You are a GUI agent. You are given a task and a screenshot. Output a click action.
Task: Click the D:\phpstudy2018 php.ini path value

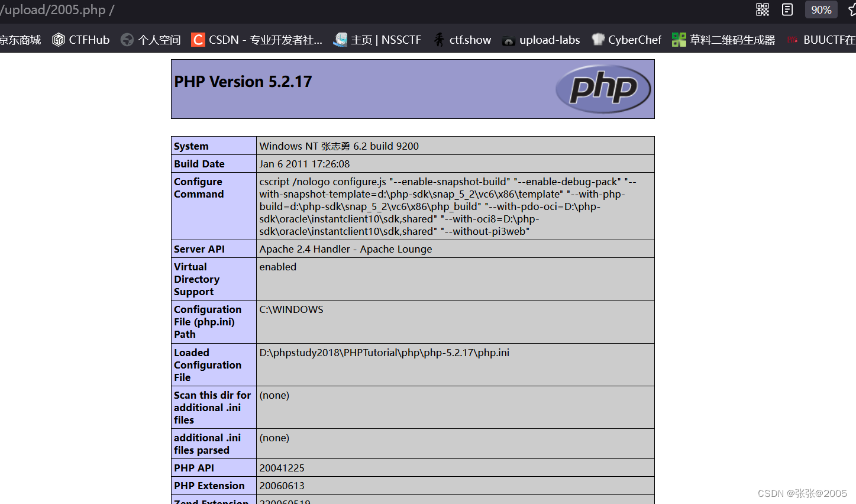[x=385, y=353]
